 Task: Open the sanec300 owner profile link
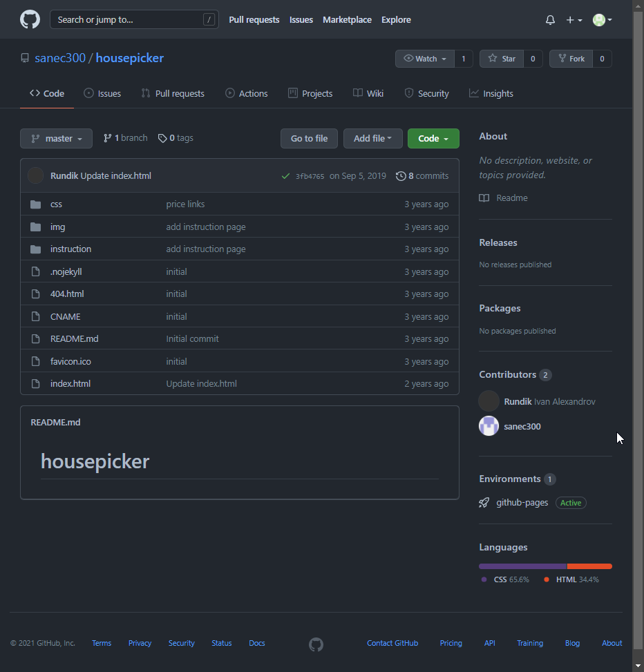[60, 58]
